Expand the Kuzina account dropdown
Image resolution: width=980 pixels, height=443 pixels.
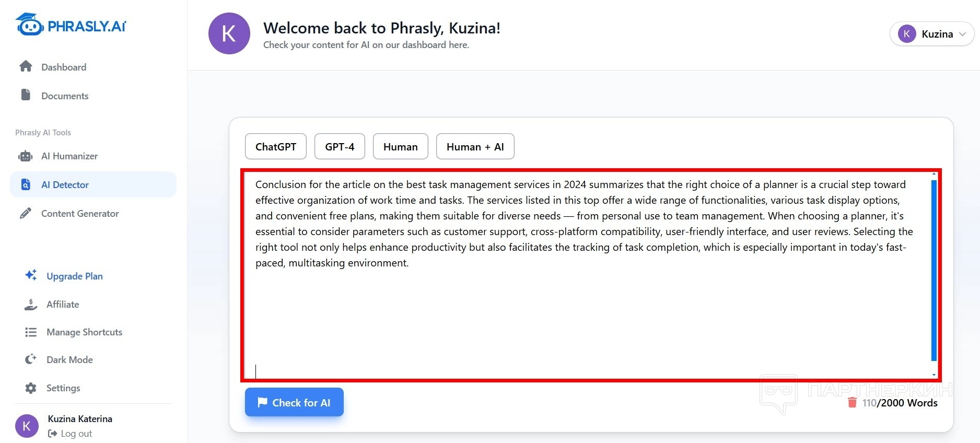[931, 34]
